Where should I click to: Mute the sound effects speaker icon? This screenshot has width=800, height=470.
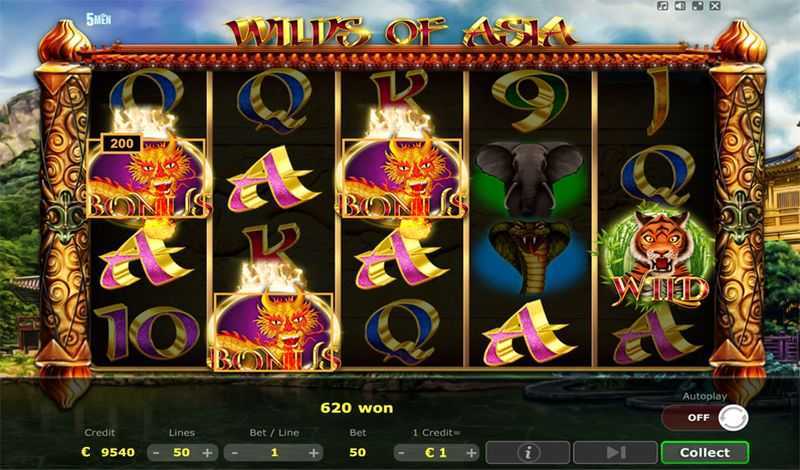coord(680,6)
